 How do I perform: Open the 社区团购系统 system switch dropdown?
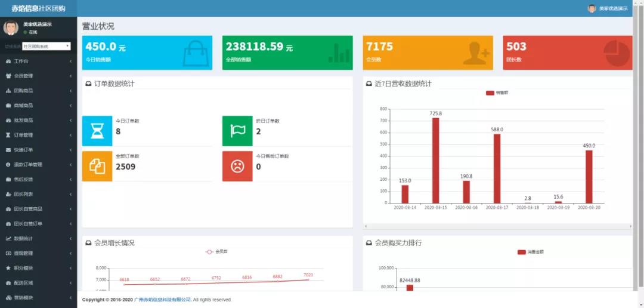[x=47, y=46]
